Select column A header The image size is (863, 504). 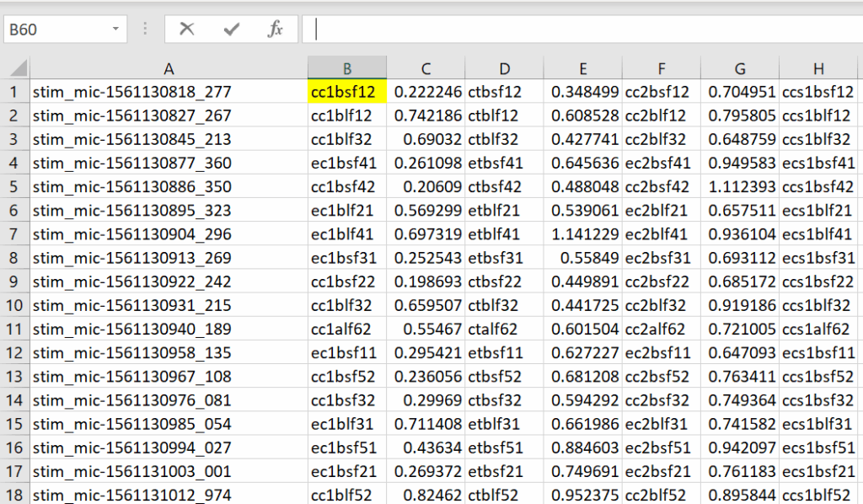pos(169,68)
